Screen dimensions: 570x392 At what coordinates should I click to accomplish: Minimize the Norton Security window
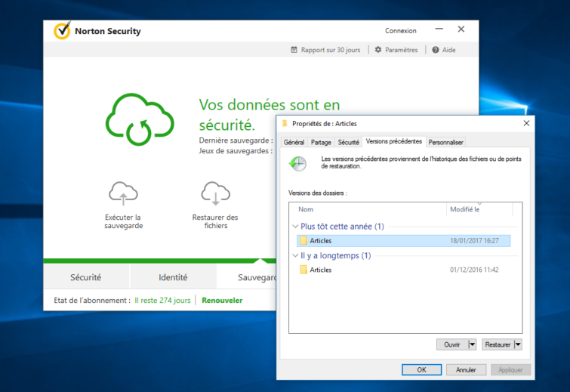tap(439, 29)
